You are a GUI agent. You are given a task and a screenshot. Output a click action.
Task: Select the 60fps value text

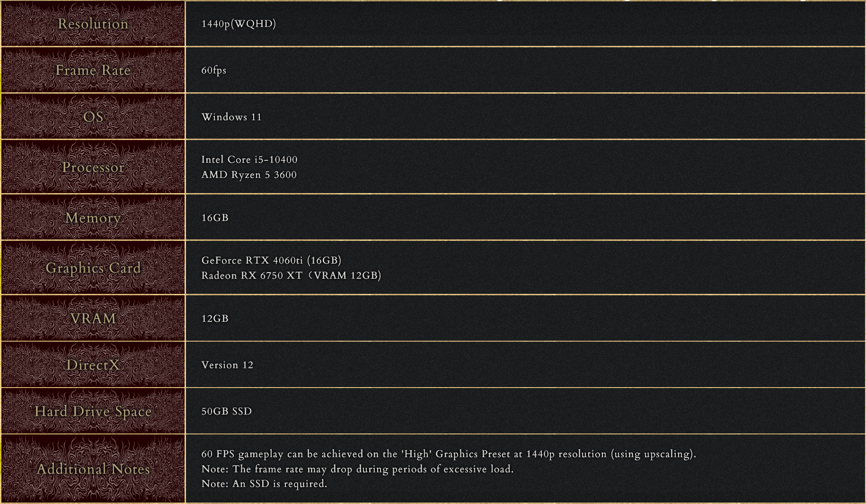coord(214,70)
